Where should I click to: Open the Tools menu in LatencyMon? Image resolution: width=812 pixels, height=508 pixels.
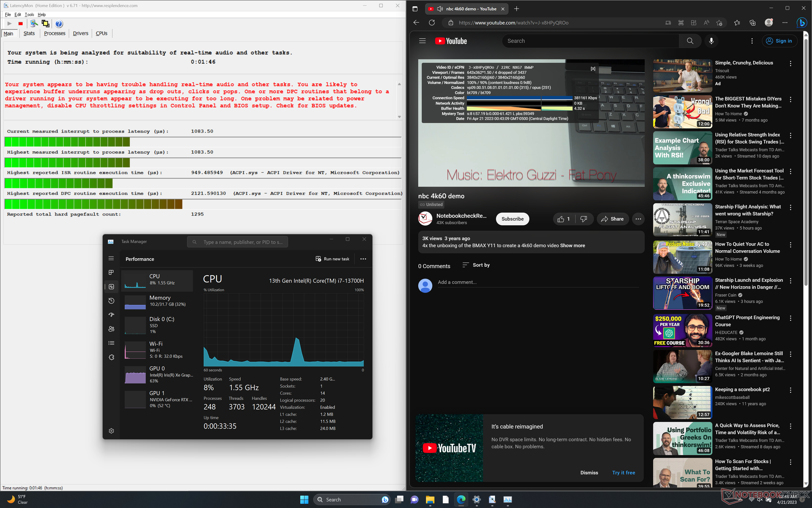point(29,14)
